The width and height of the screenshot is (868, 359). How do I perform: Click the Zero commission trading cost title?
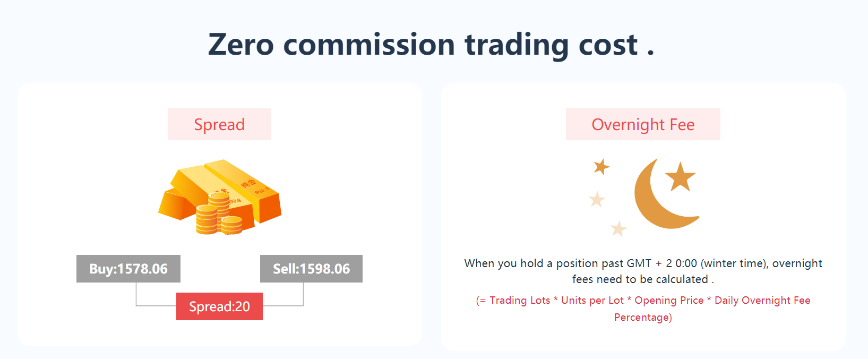click(x=431, y=44)
